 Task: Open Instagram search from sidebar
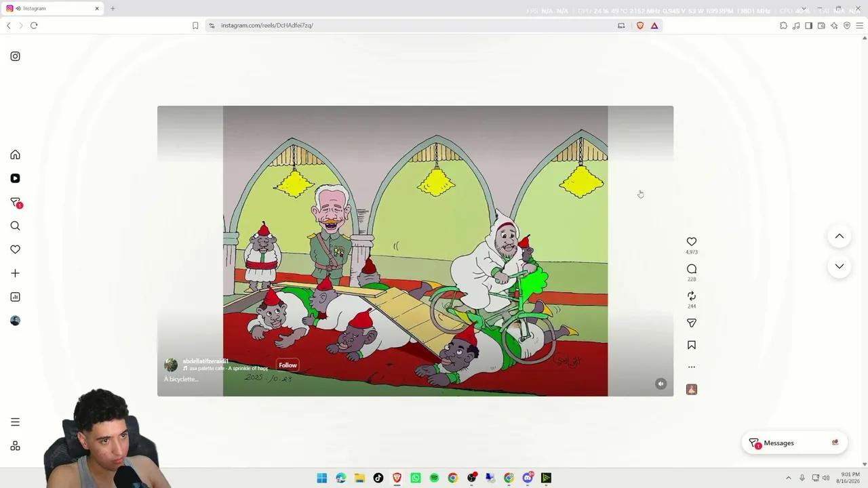(15, 226)
